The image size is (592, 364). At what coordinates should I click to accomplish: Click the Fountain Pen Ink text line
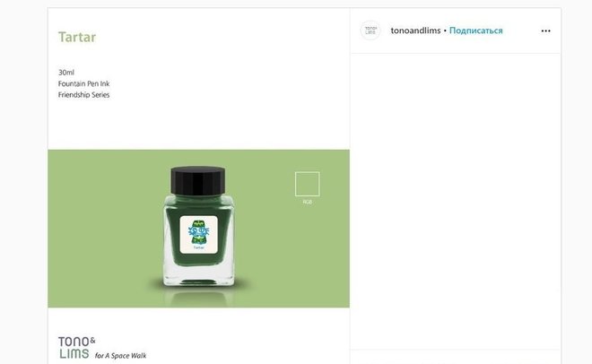click(83, 83)
